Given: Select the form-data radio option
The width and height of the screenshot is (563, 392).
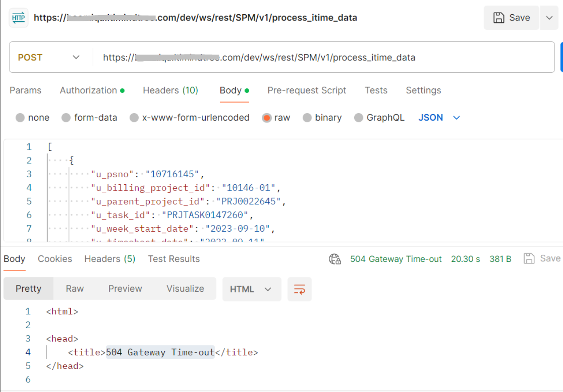Looking at the screenshot, I should click(x=66, y=118).
